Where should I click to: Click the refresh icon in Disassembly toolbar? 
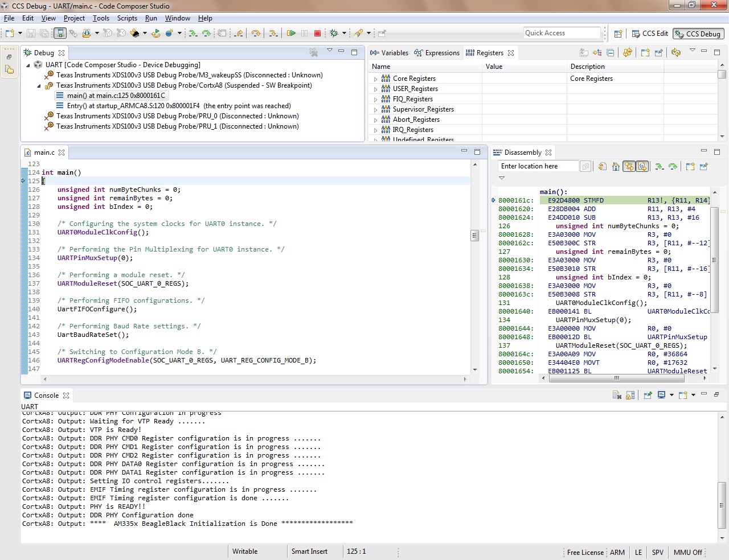(x=602, y=167)
